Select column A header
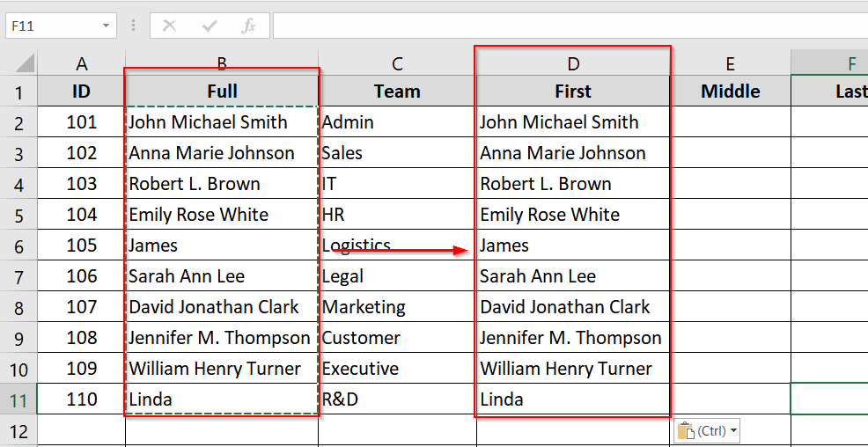 pos(81,63)
